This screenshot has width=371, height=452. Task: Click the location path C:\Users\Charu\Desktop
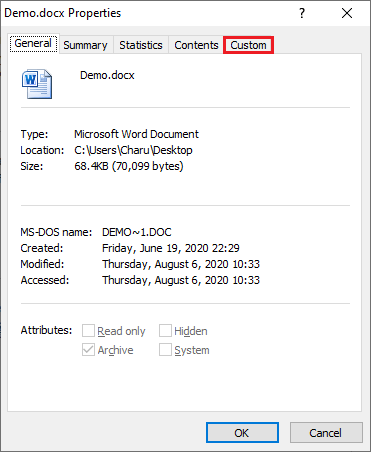133,150
